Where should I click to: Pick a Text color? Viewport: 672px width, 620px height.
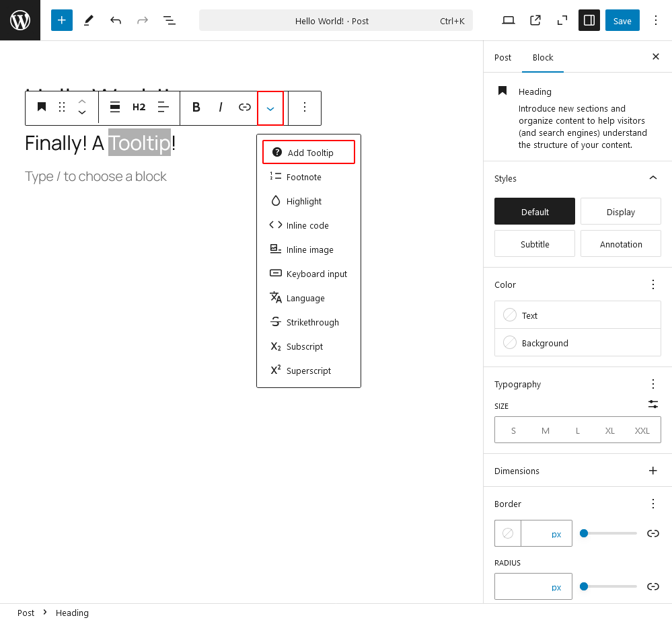(x=577, y=315)
